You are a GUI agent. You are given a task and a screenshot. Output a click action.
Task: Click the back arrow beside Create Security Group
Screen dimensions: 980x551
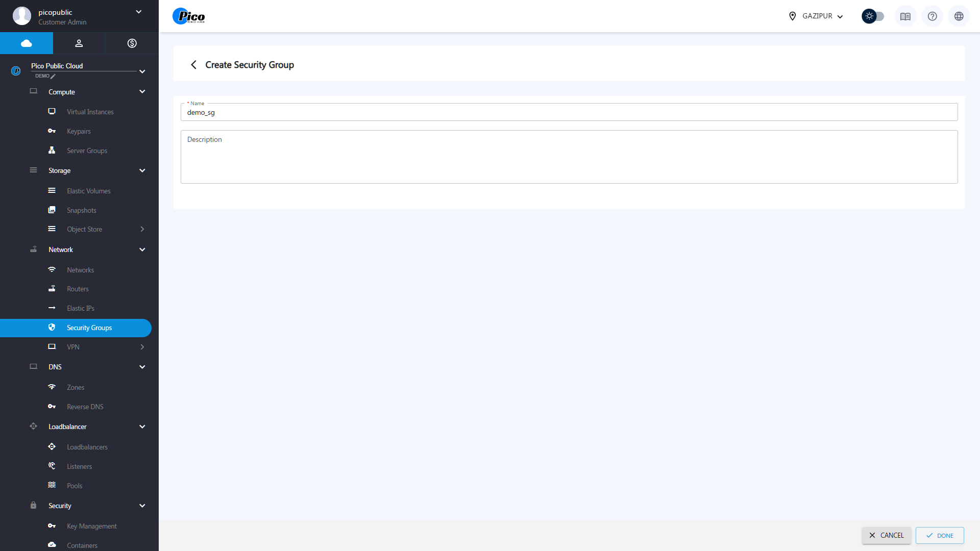click(193, 65)
